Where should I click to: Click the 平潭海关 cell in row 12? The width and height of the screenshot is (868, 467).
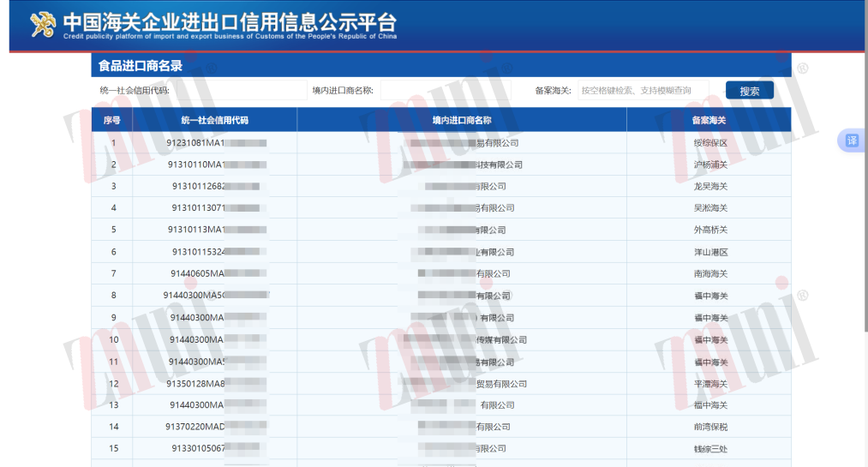click(709, 384)
